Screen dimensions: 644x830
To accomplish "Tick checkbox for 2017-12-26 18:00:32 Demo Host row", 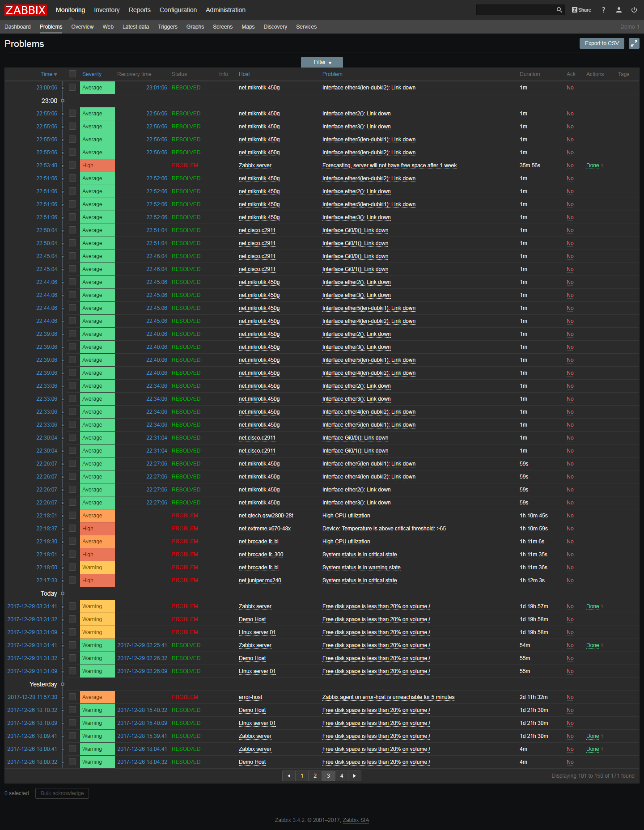I will point(72,762).
